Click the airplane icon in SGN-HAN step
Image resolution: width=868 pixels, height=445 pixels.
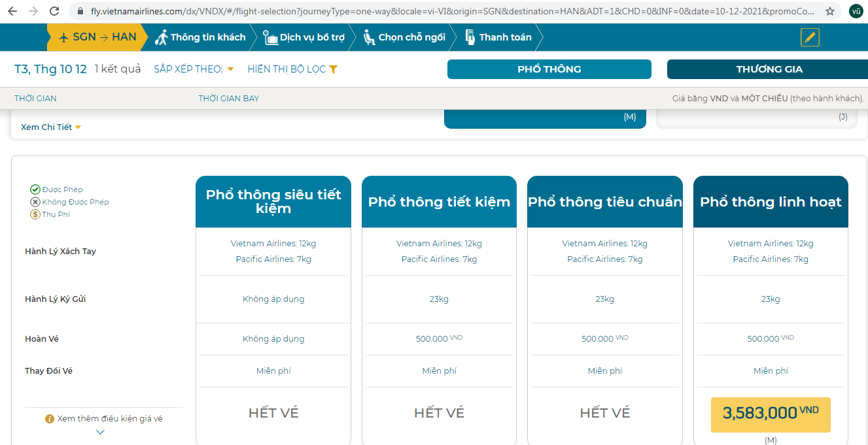click(63, 37)
